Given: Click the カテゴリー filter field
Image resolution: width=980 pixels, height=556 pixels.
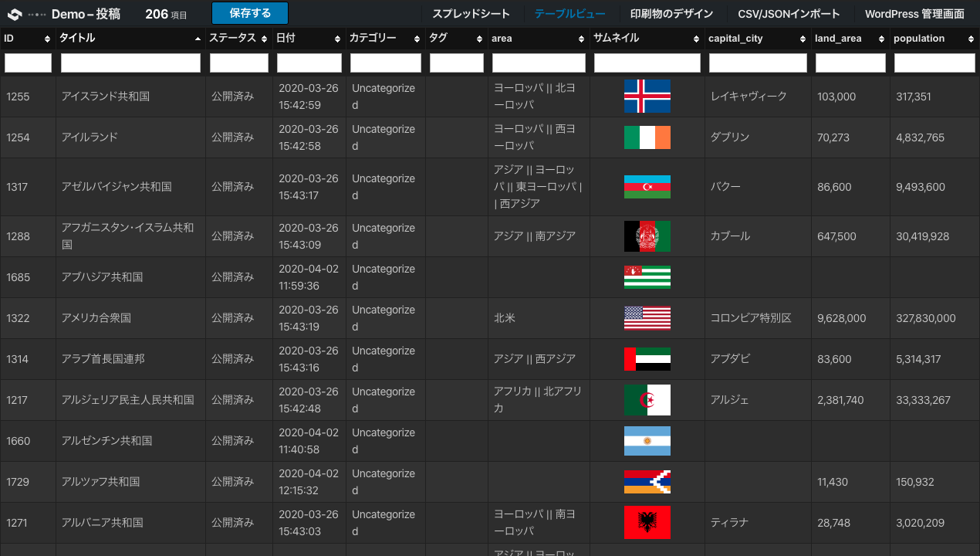Looking at the screenshot, I should pos(386,63).
